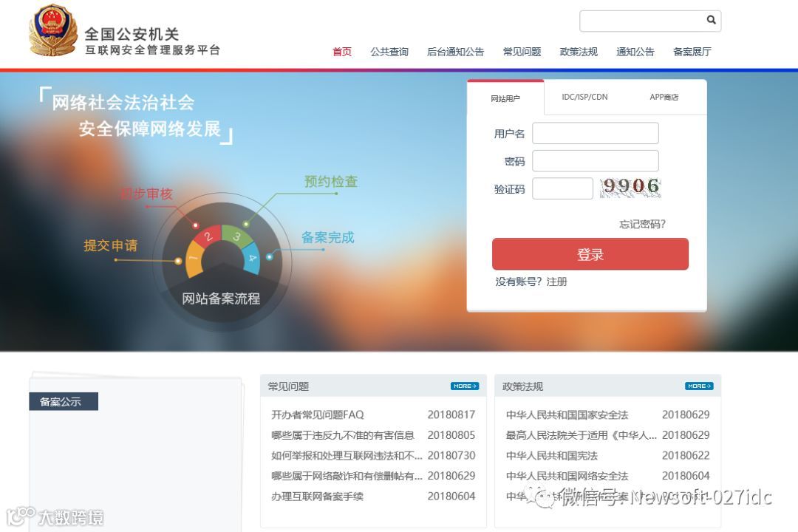Focus the 用户名 input field

[595, 134]
